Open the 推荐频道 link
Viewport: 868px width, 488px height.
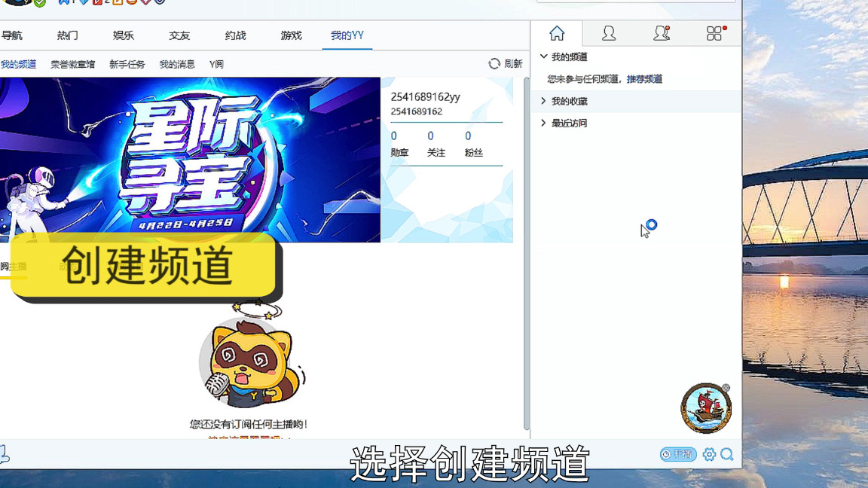point(644,79)
